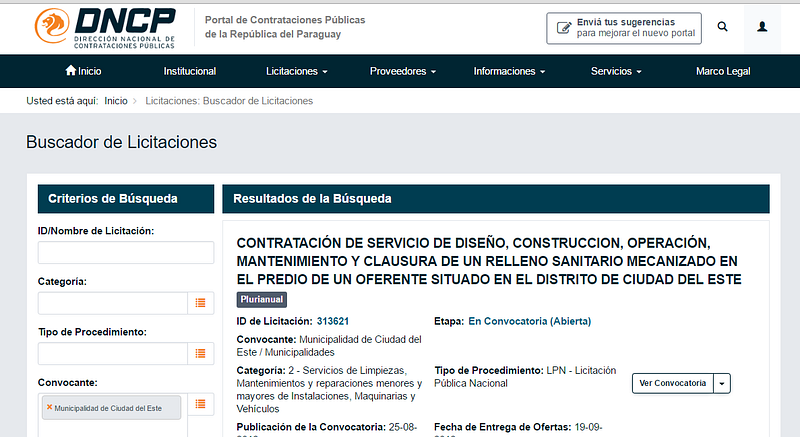Expand the Servicios dropdown menu
Image resolution: width=800 pixels, height=437 pixels.
[x=616, y=71]
